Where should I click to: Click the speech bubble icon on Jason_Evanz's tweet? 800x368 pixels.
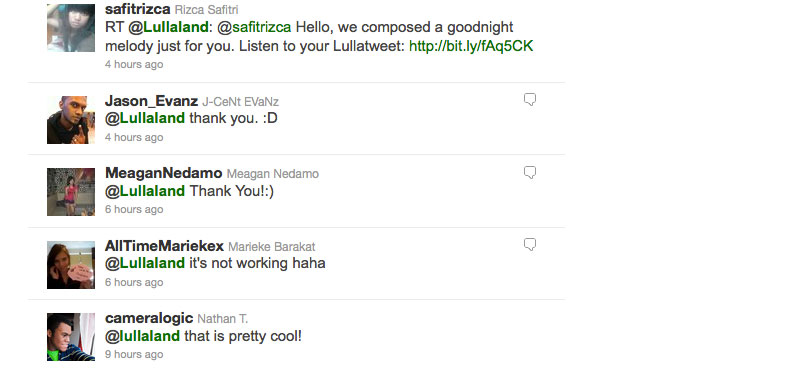point(530,100)
